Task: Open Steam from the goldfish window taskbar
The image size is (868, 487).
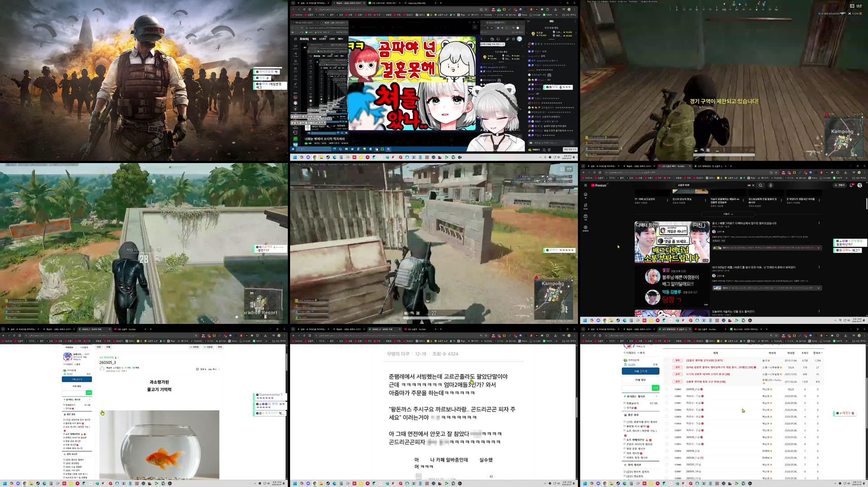Action: click(x=38, y=483)
